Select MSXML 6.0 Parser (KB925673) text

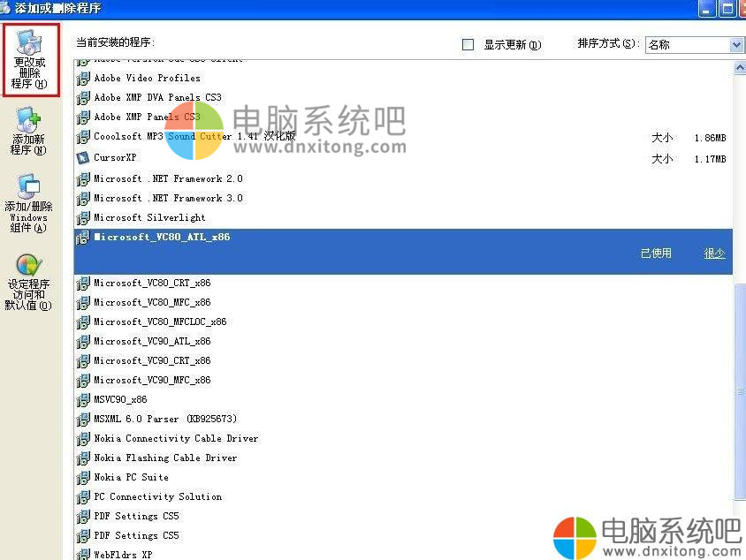click(x=165, y=420)
